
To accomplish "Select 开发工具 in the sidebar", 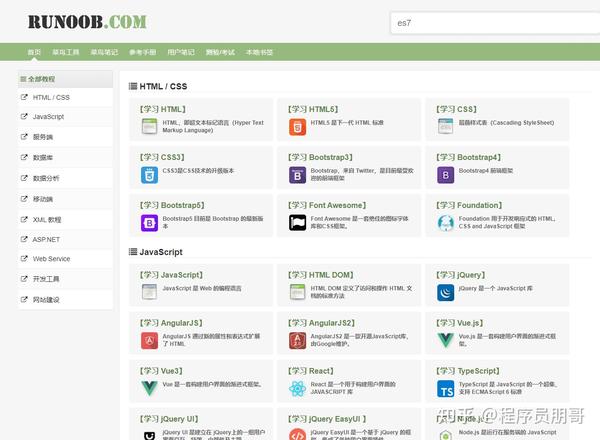I will [65, 279].
